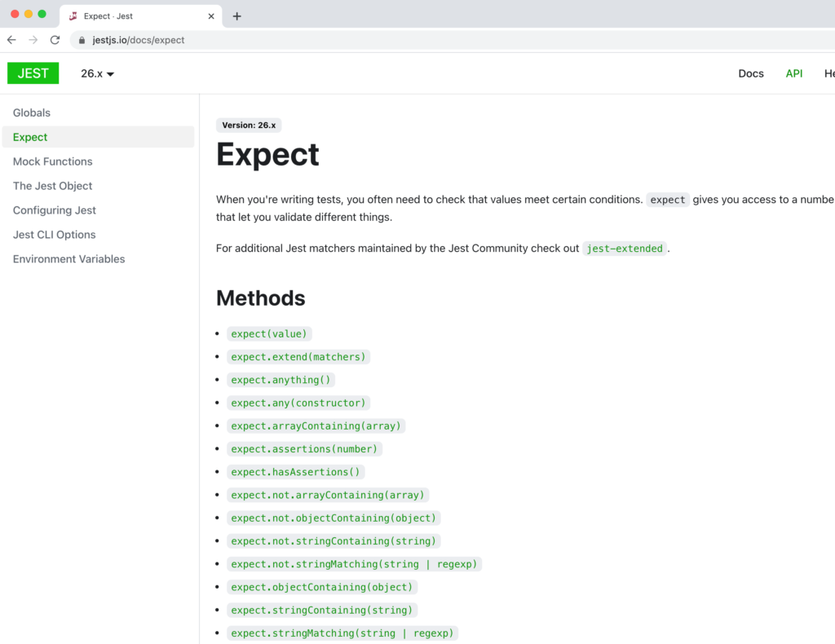Image resolution: width=835 pixels, height=644 pixels.
Task: Click the expect.arrayContaining(array) link
Action: [x=316, y=426]
